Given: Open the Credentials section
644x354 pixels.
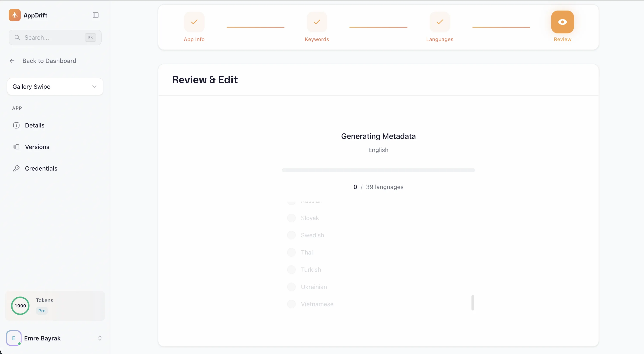Looking at the screenshot, I should (x=55, y=169).
